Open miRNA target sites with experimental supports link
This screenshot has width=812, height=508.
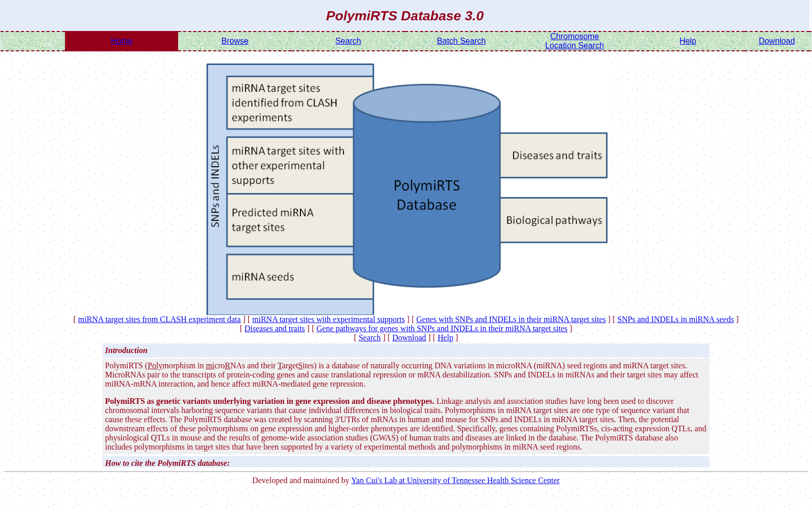click(x=328, y=320)
